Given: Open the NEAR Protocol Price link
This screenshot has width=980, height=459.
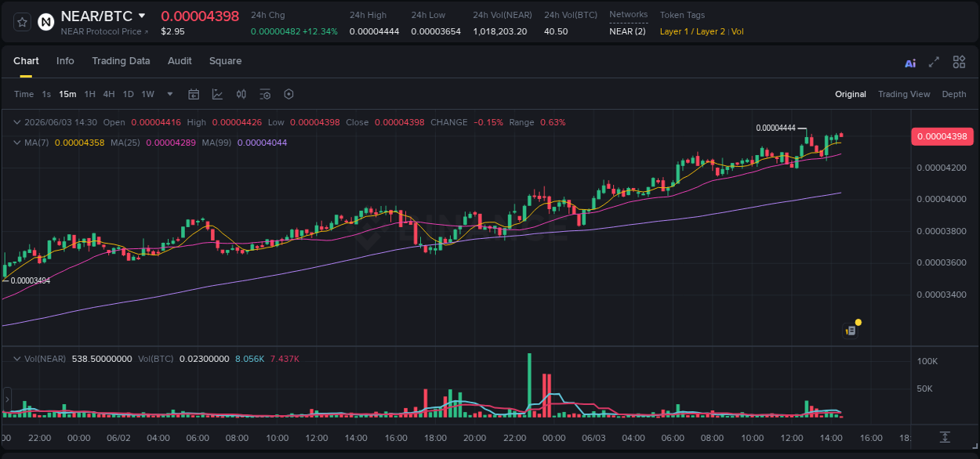Looking at the screenshot, I should coord(104,31).
